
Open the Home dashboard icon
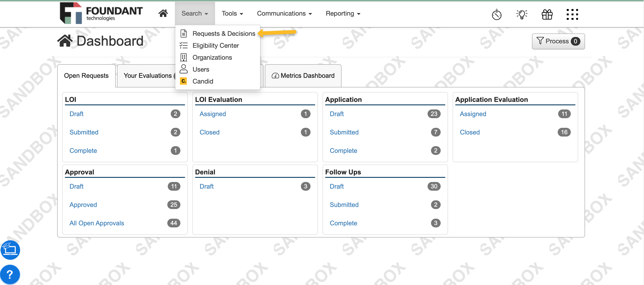click(163, 13)
